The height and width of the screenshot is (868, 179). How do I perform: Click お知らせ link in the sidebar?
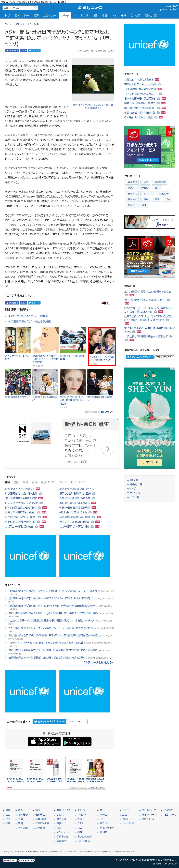pyautogui.click(x=134, y=480)
